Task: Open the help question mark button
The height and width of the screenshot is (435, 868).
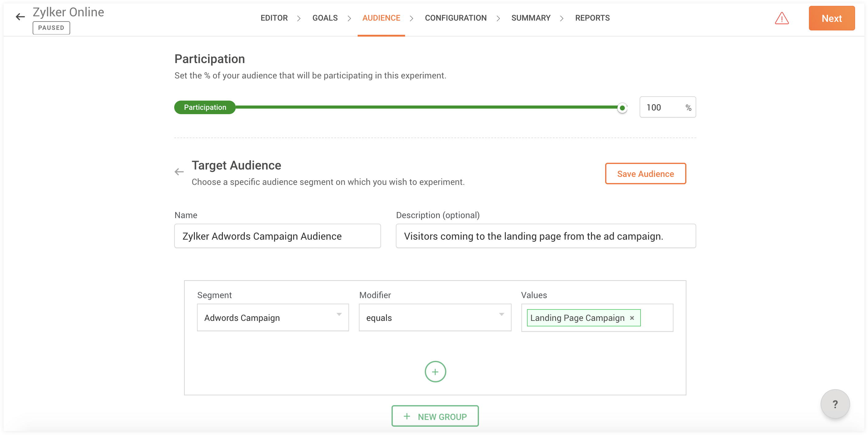Action: 835,404
